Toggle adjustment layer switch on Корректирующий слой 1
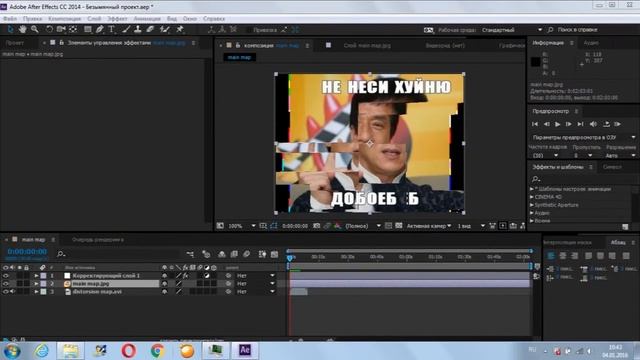Image resolution: width=640 pixels, height=360 pixels. (207, 276)
